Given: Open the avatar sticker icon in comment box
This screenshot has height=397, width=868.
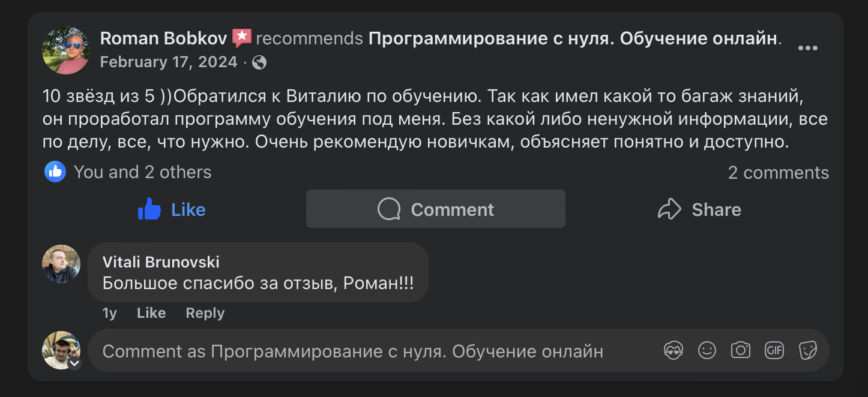Looking at the screenshot, I should click(674, 350).
